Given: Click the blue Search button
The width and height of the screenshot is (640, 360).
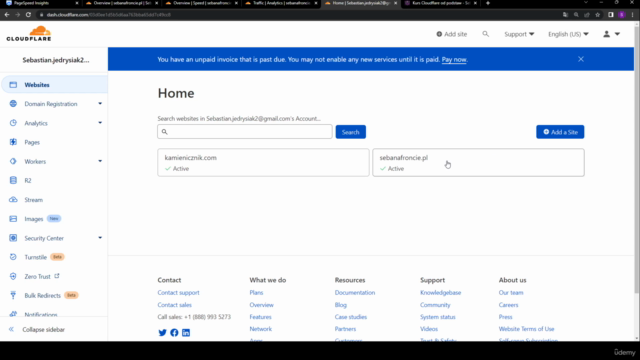Looking at the screenshot, I should click(351, 132).
